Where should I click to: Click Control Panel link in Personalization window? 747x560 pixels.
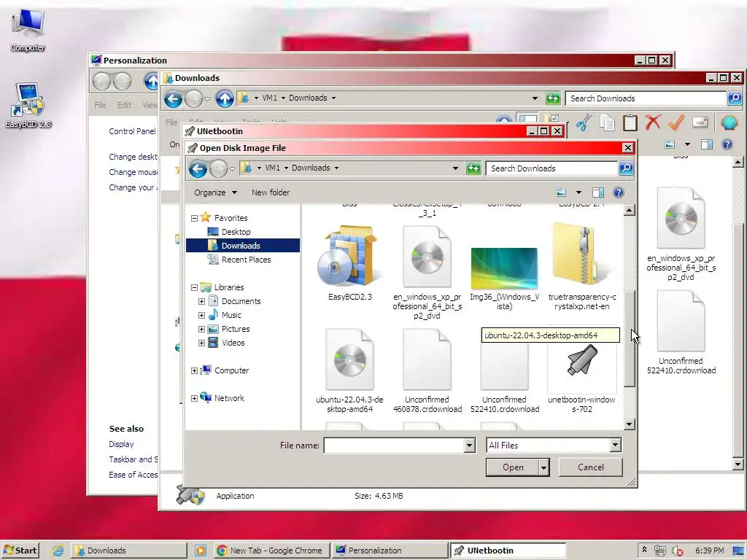pyautogui.click(x=132, y=131)
